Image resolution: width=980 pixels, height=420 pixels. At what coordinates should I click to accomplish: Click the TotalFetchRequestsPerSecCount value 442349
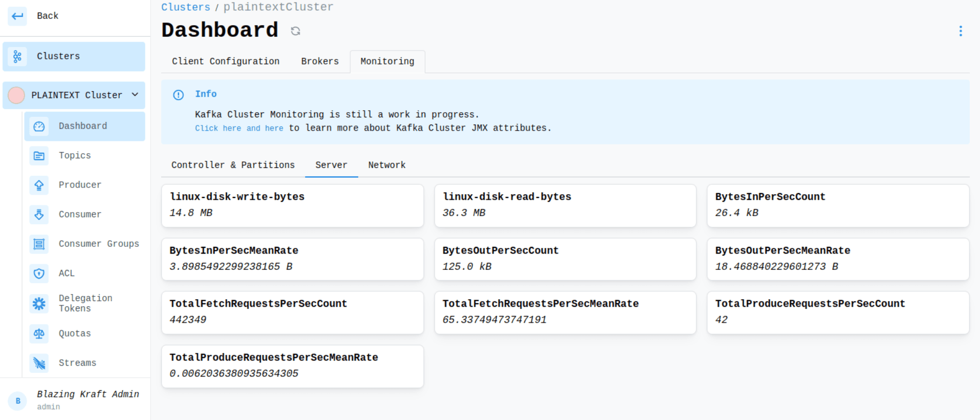tap(188, 320)
